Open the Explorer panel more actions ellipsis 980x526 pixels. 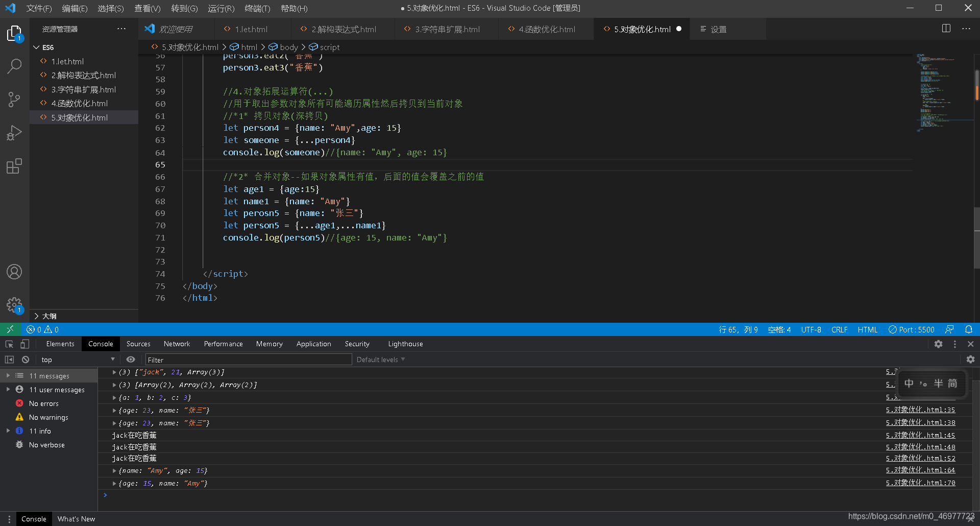pos(121,29)
